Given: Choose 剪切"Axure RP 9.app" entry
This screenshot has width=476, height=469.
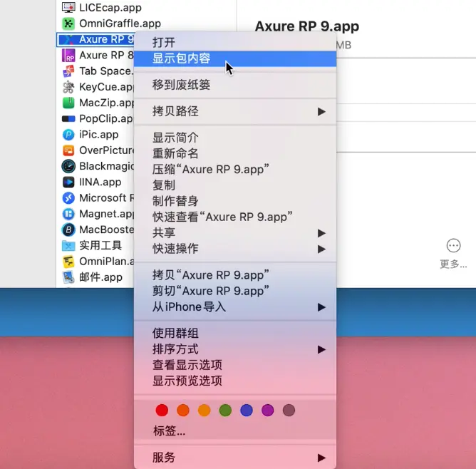Looking at the screenshot, I should (235, 291).
